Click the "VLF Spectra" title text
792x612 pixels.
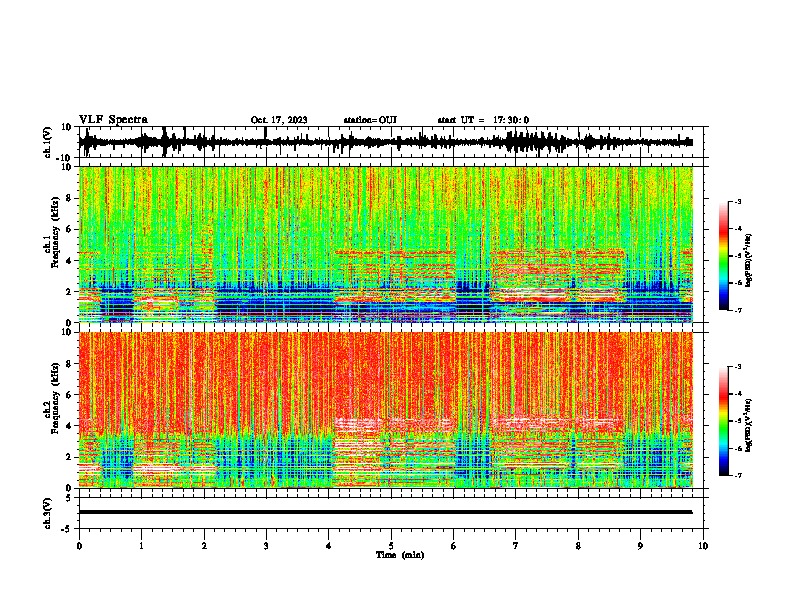[113, 120]
